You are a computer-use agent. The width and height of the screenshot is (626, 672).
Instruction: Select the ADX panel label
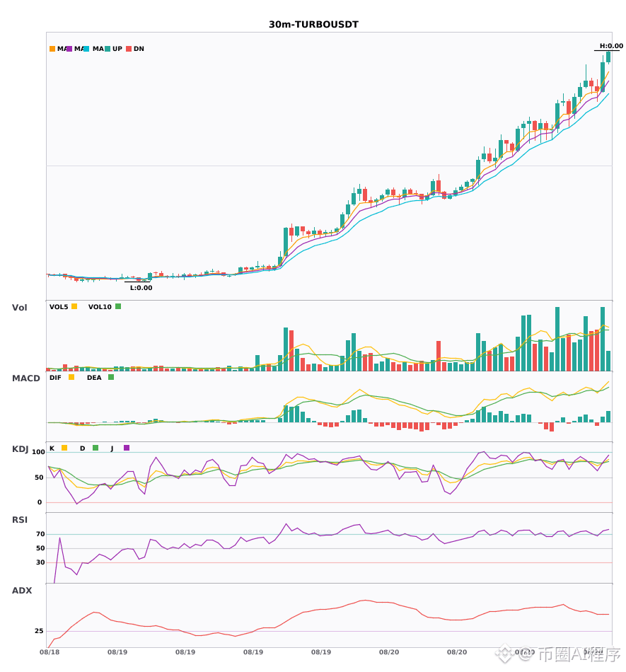tap(22, 591)
